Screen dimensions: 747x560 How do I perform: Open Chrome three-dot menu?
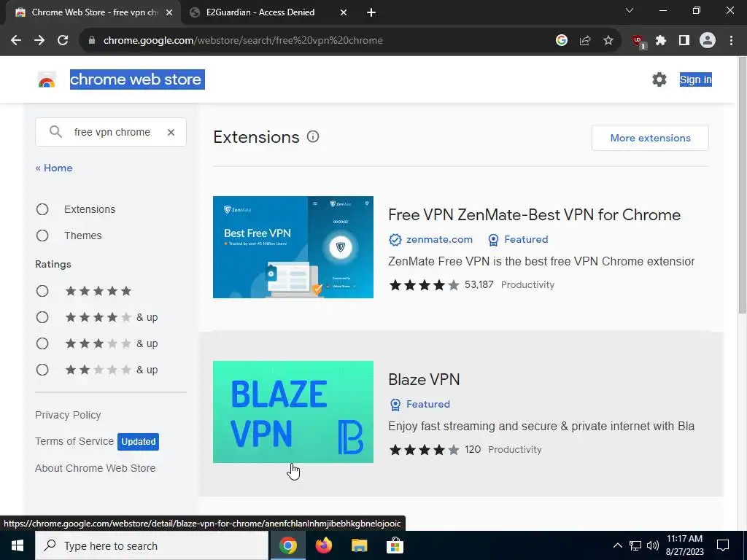point(731,41)
